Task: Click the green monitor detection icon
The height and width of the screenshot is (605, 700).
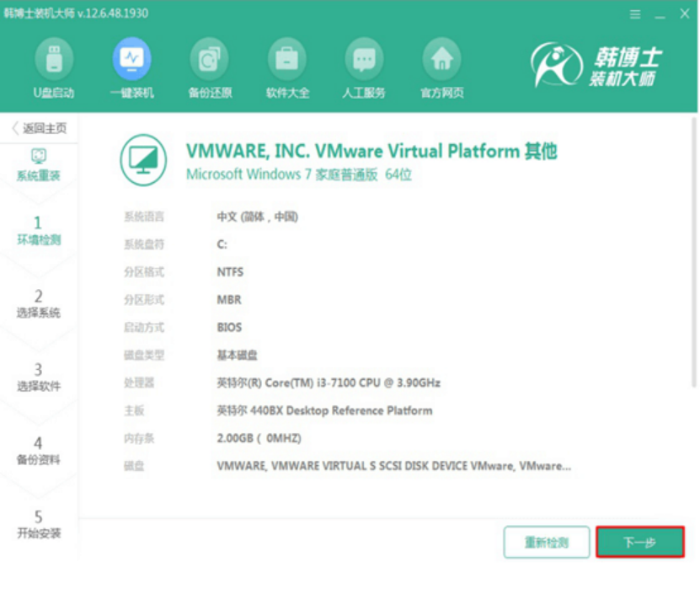Action: [x=143, y=159]
